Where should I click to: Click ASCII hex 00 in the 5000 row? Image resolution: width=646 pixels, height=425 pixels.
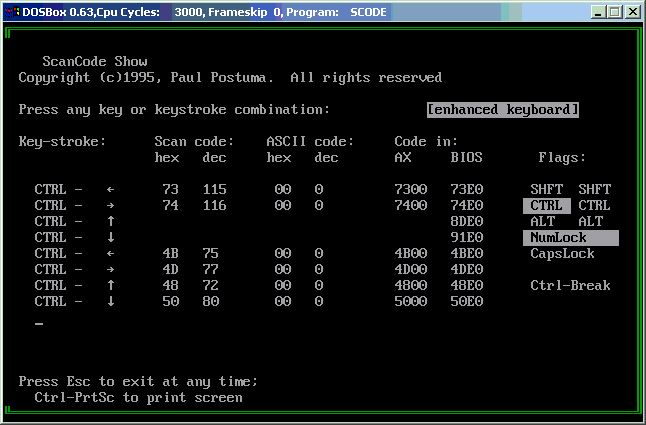coord(283,301)
